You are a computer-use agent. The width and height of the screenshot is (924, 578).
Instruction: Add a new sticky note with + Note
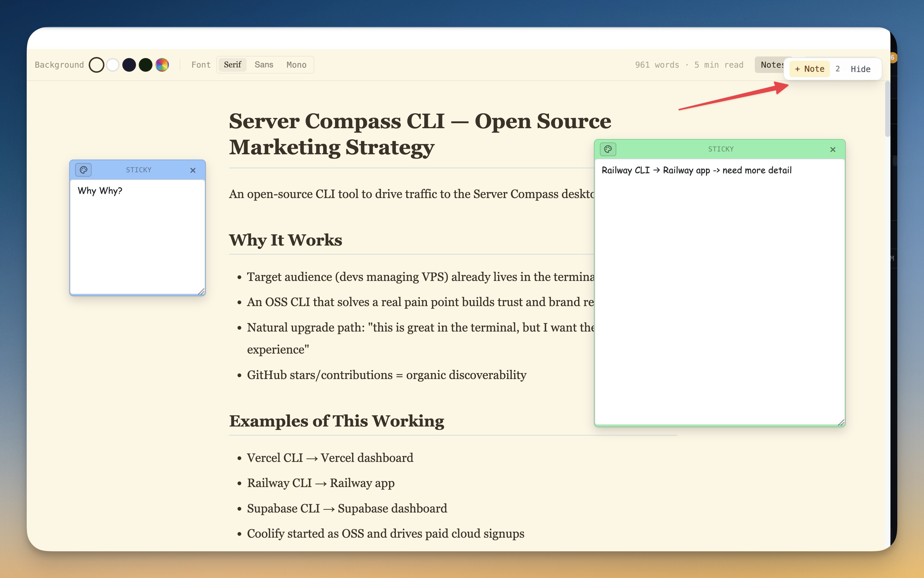(x=809, y=69)
